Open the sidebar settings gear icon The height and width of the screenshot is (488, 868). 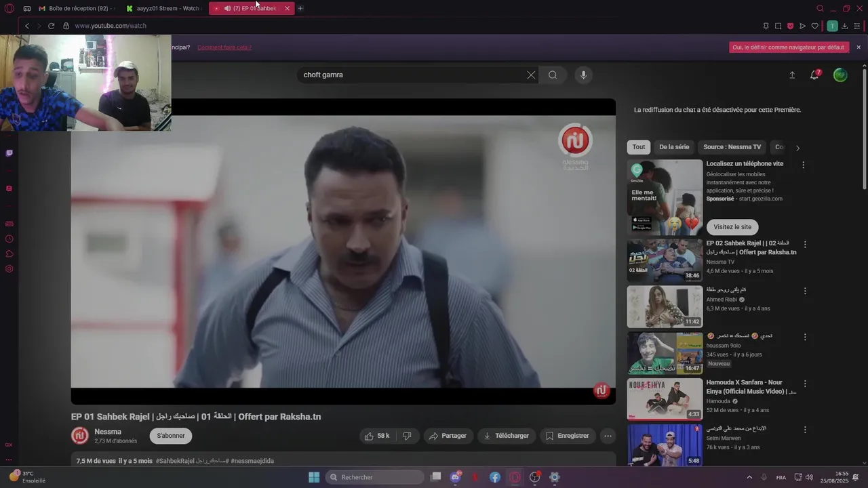pyautogui.click(x=9, y=268)
